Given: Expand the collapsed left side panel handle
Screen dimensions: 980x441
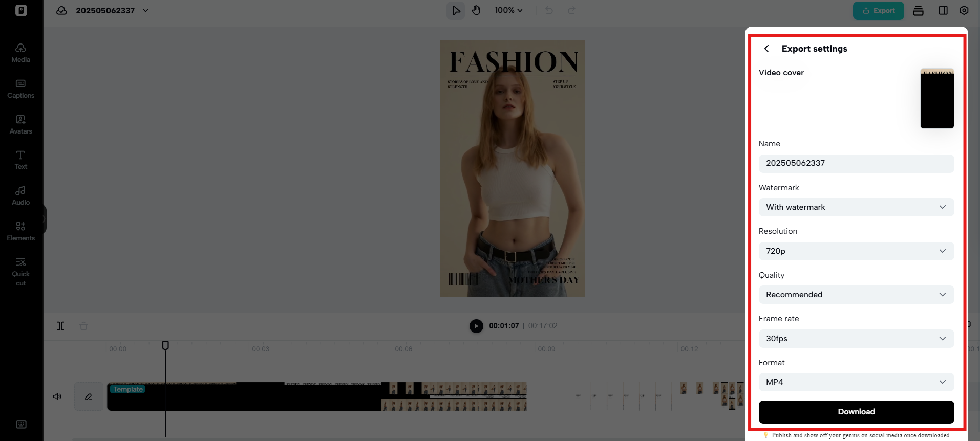Looking at the screenshot, I should click(45, 219).
